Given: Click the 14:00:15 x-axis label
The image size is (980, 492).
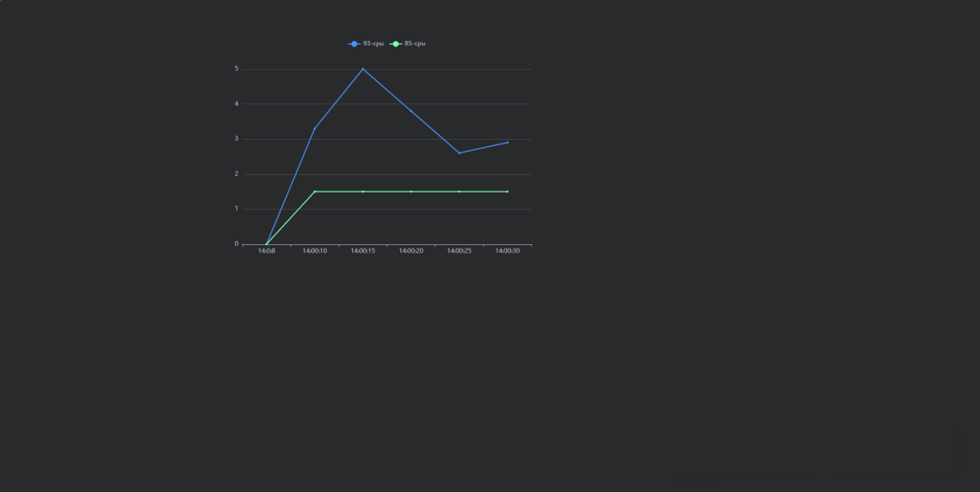Looking at the screenshot, I should [x=363, y=251].
